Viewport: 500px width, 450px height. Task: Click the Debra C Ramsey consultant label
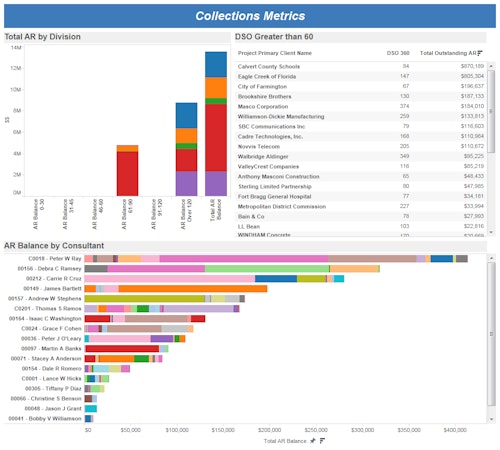[49, 269]
